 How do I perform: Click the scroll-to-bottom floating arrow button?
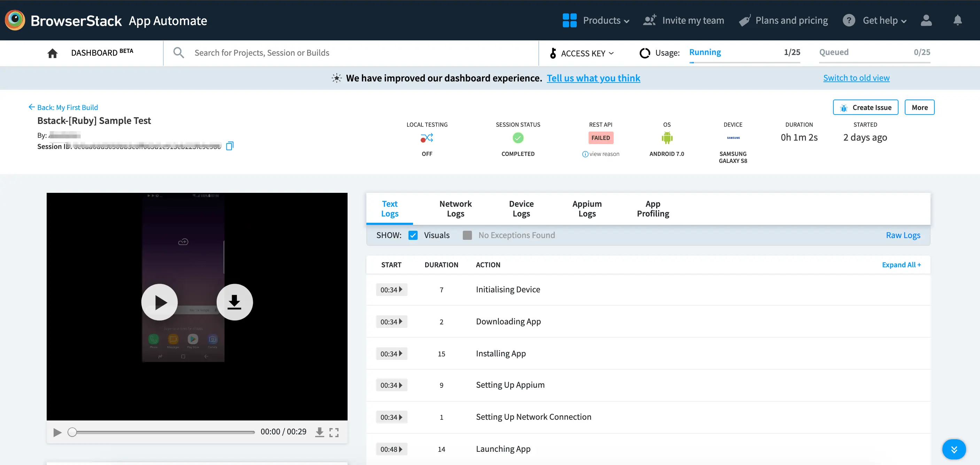954,449
